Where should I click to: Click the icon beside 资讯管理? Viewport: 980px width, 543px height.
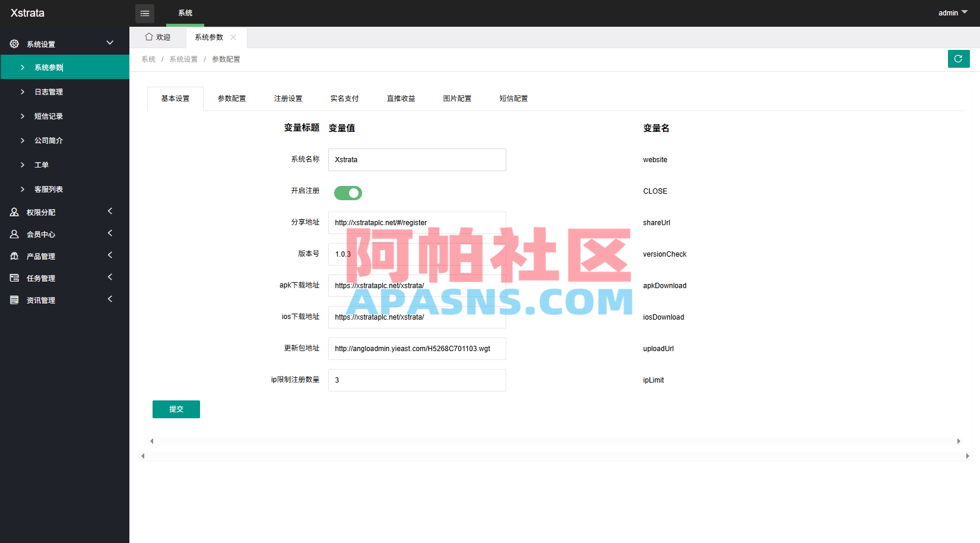coord(14,300)
